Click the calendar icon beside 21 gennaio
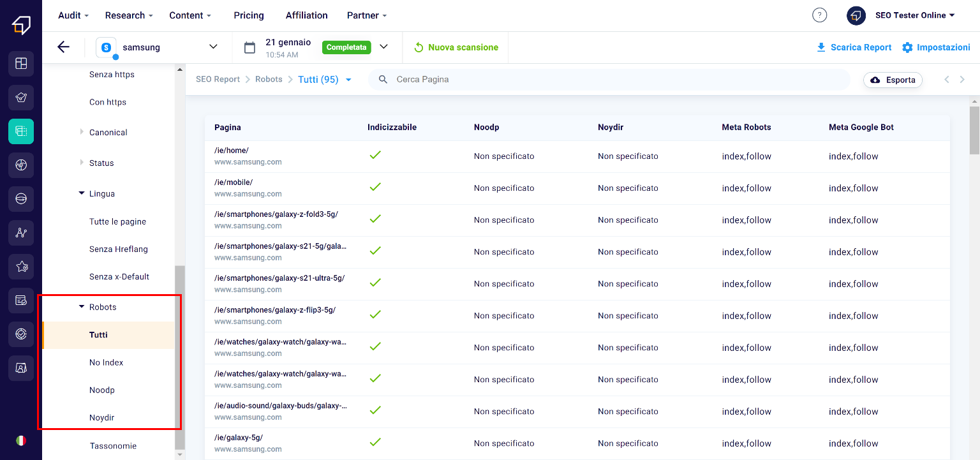 click(250, 47)
